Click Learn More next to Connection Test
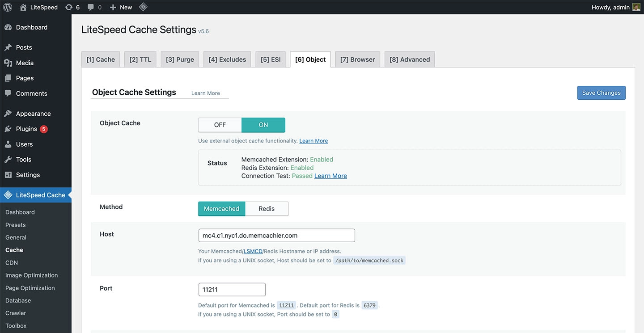This screenshot has width=644, height=333. (330, 176)
